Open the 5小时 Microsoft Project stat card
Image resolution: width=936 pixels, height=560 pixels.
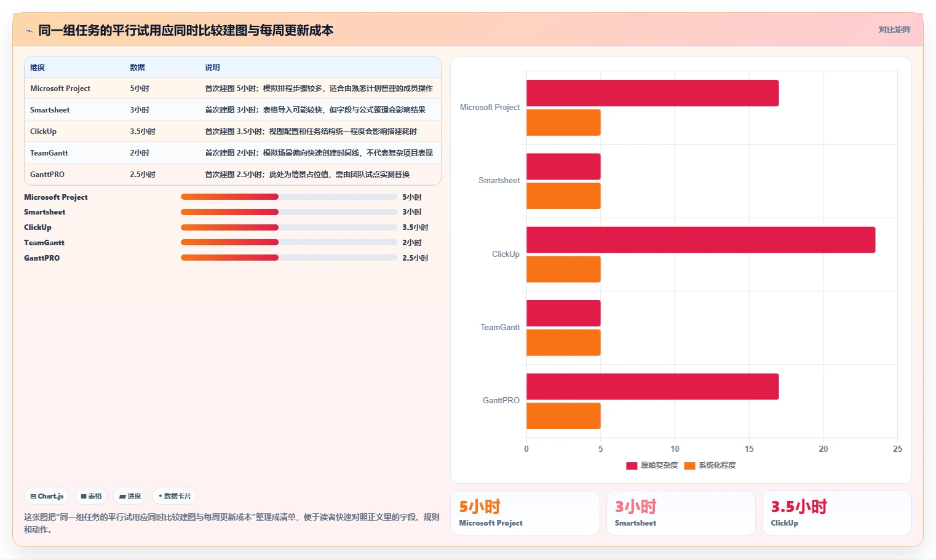click(525, 513)
